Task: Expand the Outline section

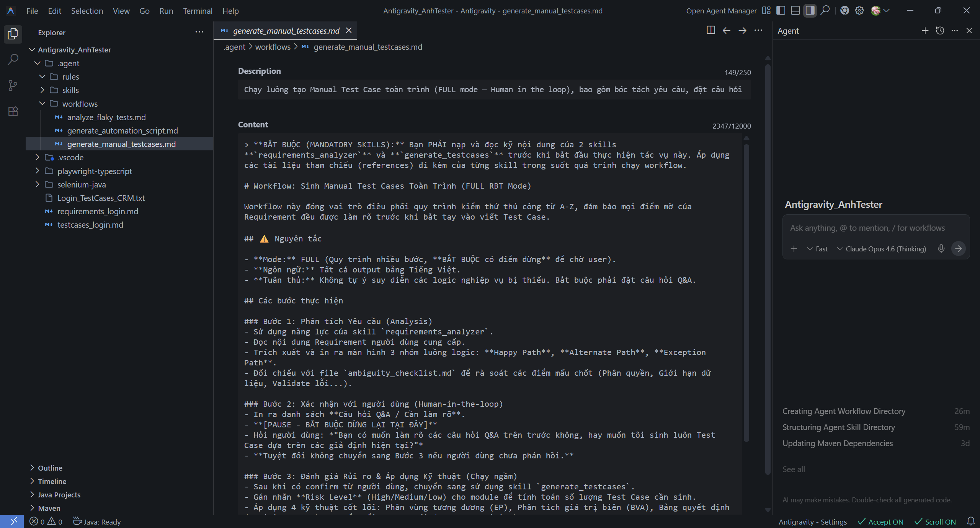Action: (x=50, y=468)
